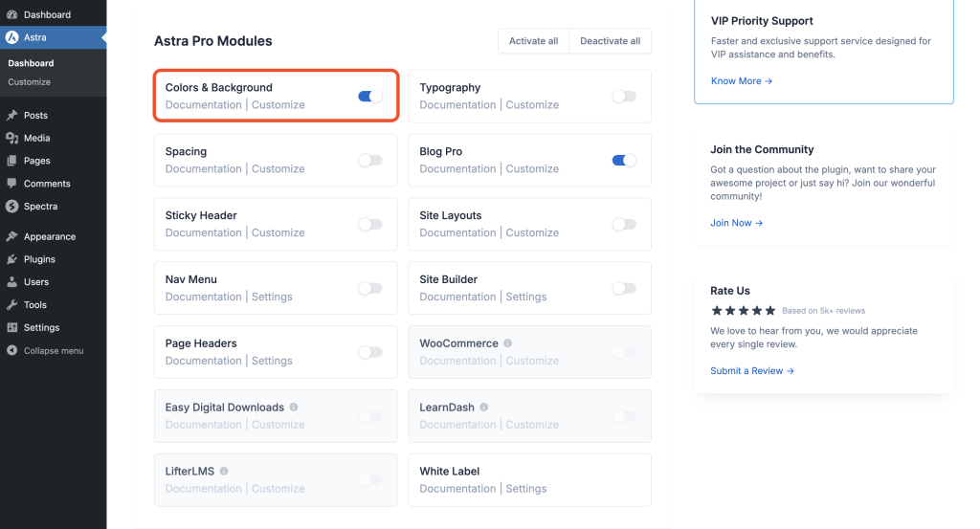This screenshot has height=529, width=980.
Task: Click Customize link under Sticky Header
Action: (278, 233)
